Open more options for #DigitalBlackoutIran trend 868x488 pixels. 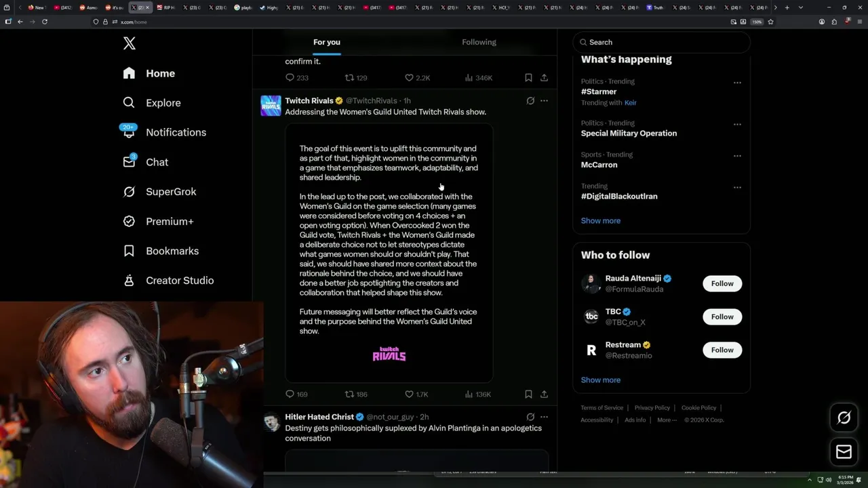[x=737, y=187]
